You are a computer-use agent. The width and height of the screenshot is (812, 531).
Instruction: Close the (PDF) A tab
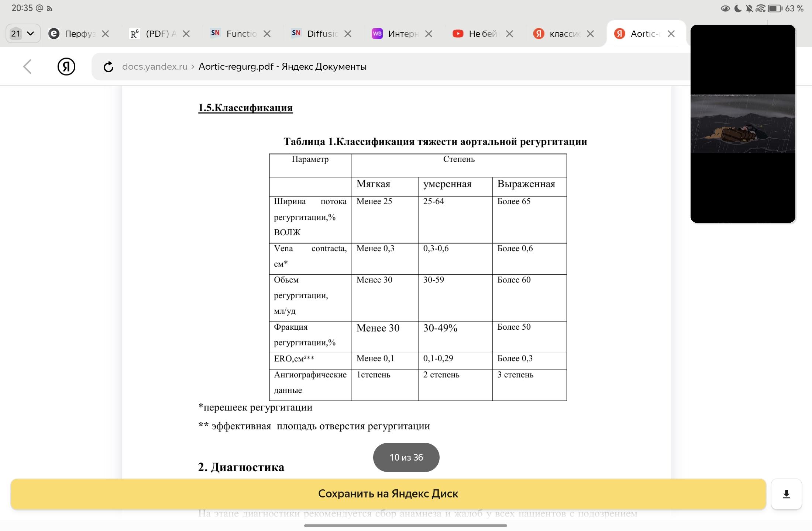(x=186, y=34)
